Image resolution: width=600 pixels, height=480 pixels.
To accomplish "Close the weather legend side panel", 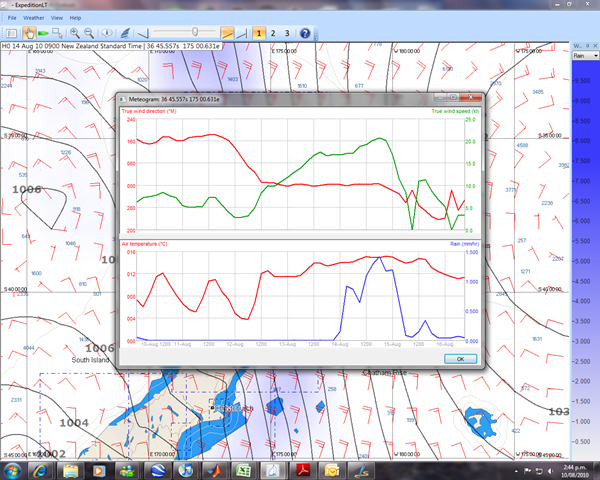I will (x=595, y=46).
